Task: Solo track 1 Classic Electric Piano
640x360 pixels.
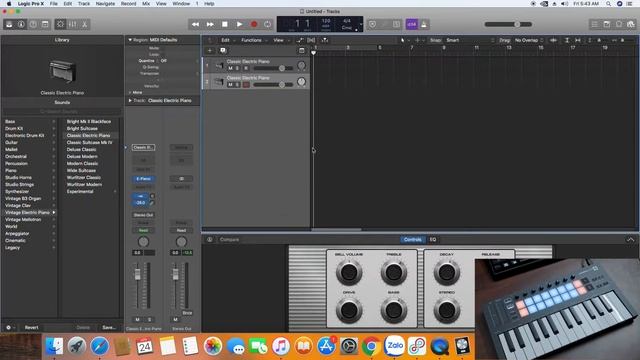Action: (x=237, y=68)
